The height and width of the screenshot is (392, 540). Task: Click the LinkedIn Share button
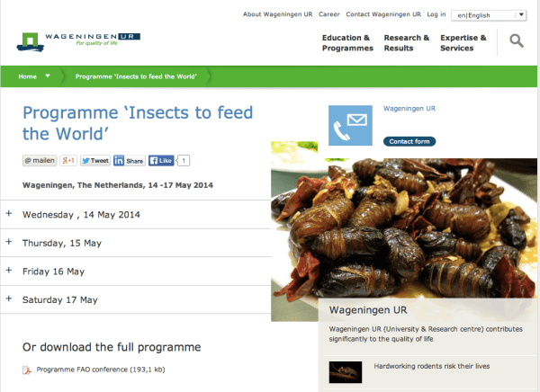(129, 160)
